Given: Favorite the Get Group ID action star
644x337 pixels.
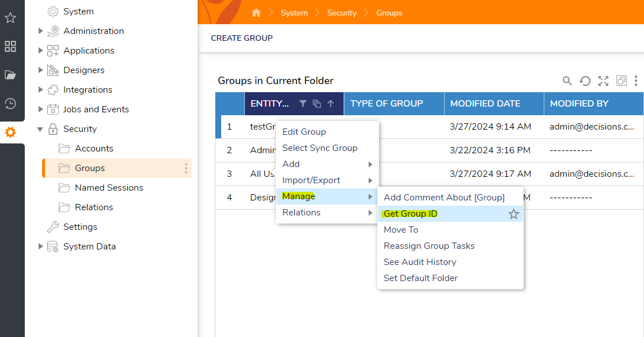Looking at the screenshot, I should (x=513, y=214).
